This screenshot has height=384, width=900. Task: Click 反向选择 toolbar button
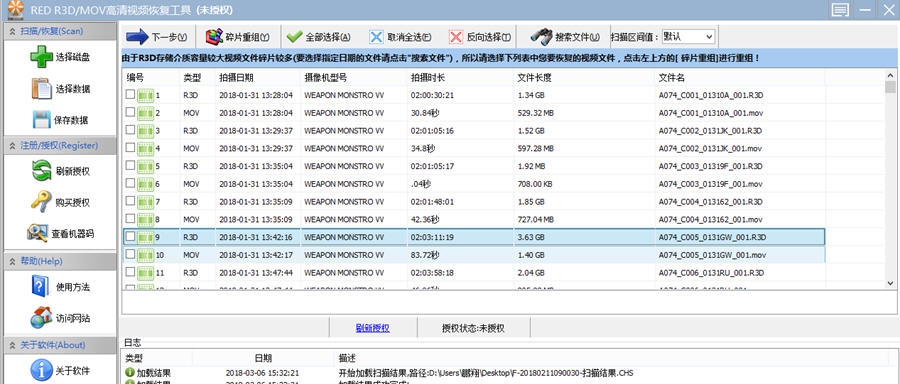pos(480,37)
